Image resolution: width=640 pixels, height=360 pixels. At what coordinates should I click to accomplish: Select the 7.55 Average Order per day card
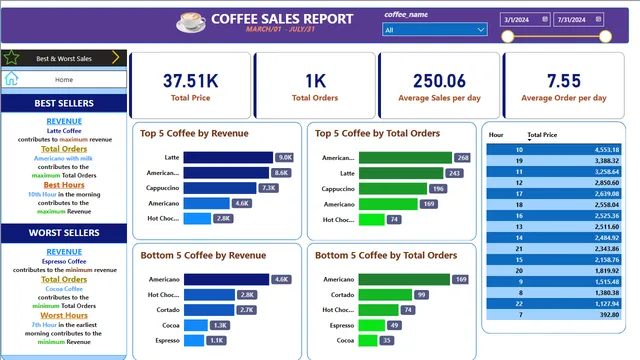click(564, 85)
